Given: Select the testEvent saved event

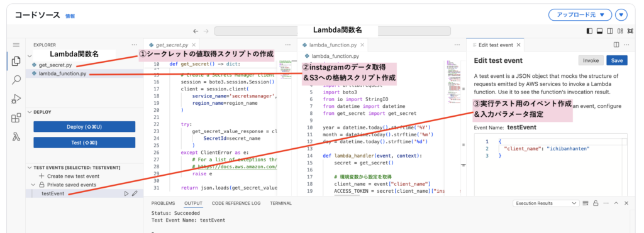Looking at the screenshot, I should [53, 193].
